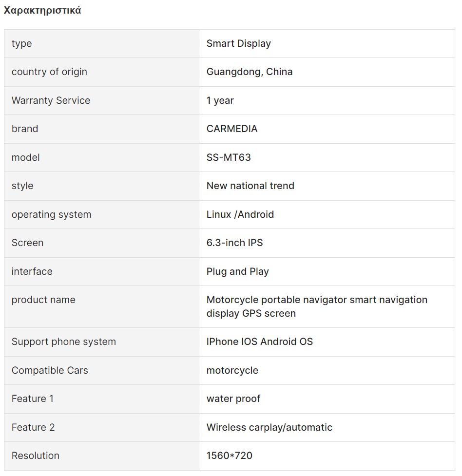The height and width of the screenshot is (476, 462).
Task: Select the 1560*720 resolution value
Action: click(x=230, y=456)
